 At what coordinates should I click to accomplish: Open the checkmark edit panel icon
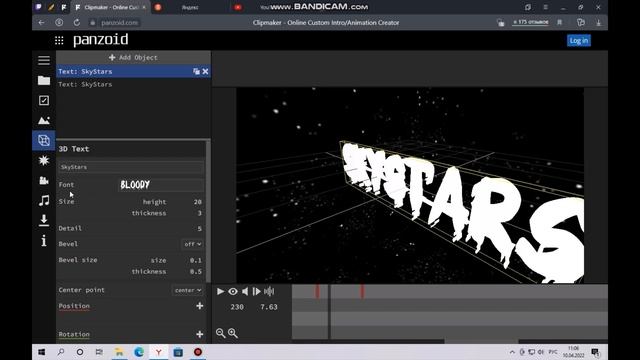pos(44,100)
